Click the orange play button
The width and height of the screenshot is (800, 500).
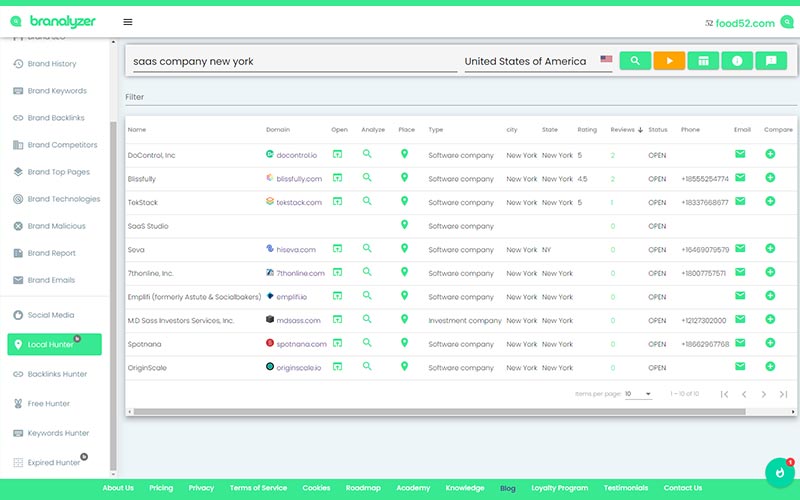(669, 61)
